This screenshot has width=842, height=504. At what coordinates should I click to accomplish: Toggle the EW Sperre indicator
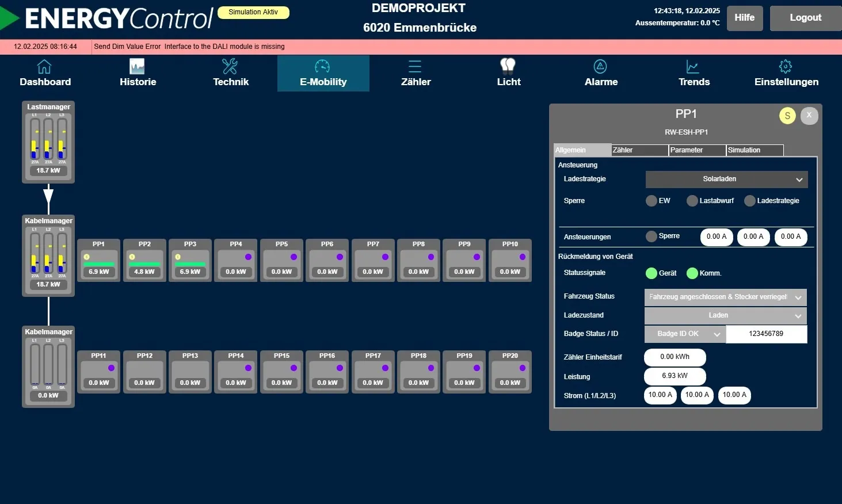tap(651, 201)
